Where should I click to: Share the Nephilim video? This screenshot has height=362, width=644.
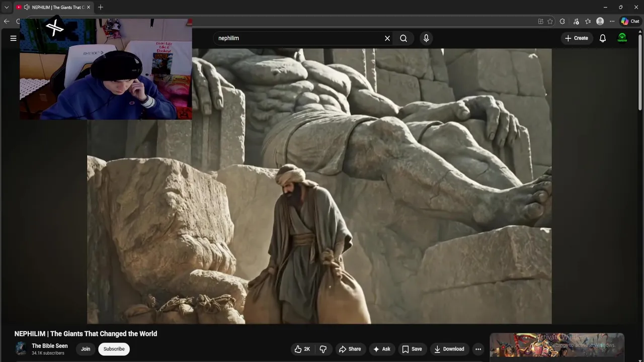(350, 349)
